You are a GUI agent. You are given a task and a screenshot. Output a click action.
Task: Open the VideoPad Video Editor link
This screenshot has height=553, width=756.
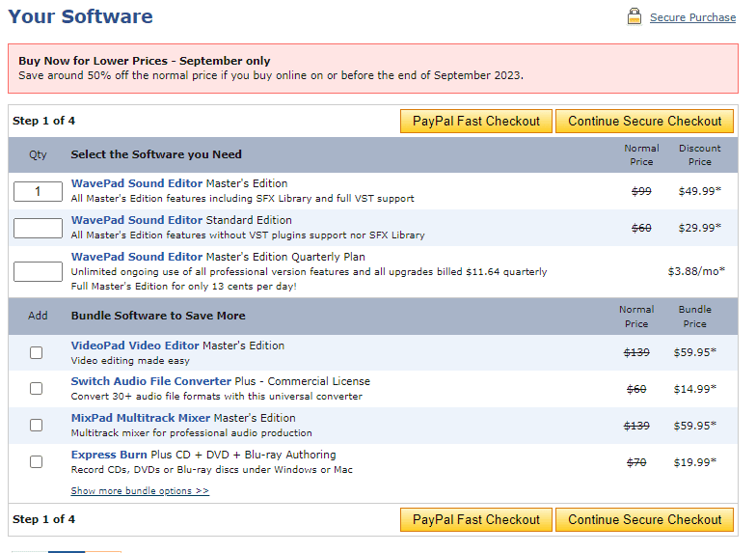click(135, 346)
